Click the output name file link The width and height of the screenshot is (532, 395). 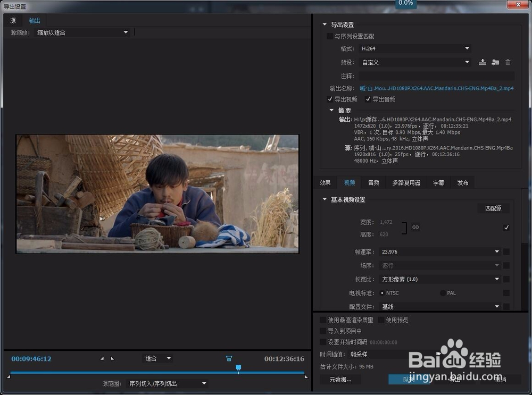[x=436, y=88]
